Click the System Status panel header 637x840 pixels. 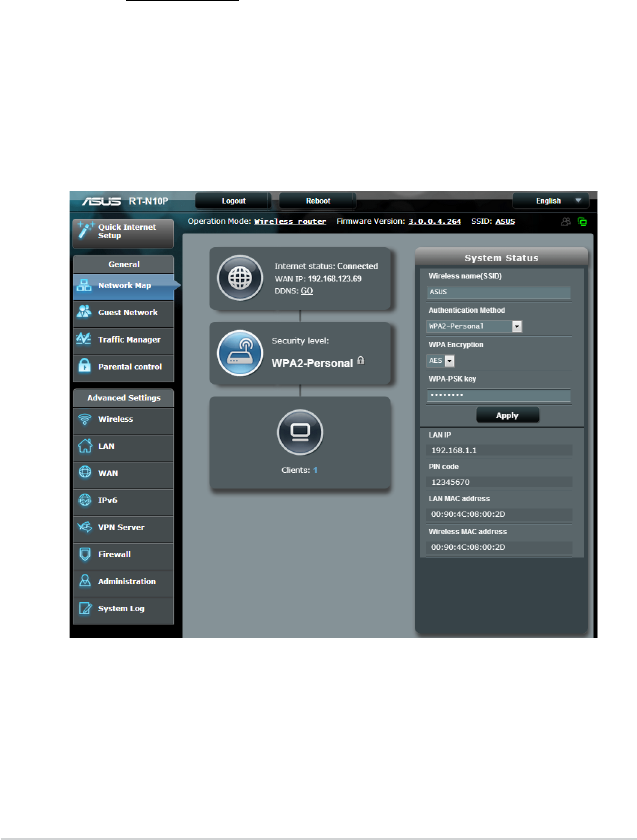point(501,258)
